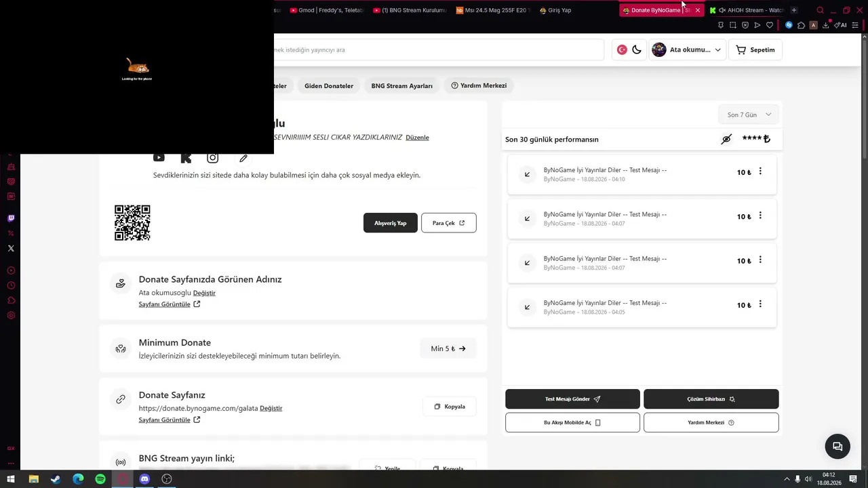
Task: Click Sayfanı Görüntüle under Donate Sayfanızda Görünen Adınız
Action: (170, 304)
